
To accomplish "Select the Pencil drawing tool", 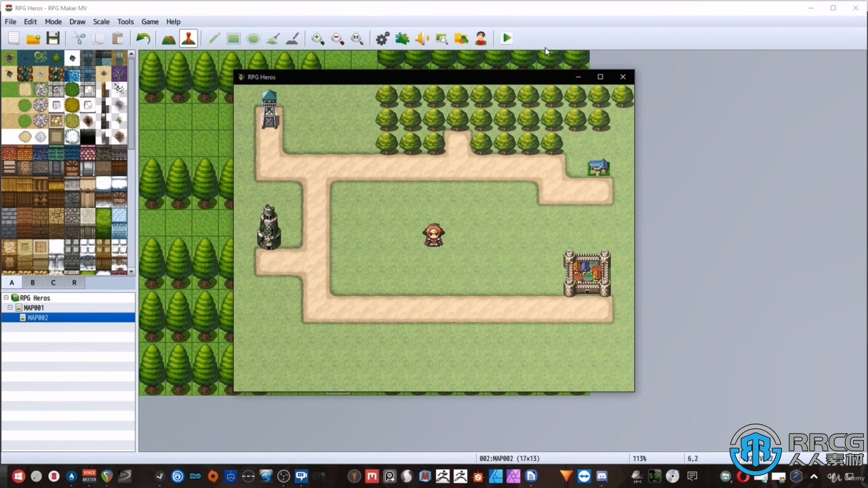I will (214, 39).
